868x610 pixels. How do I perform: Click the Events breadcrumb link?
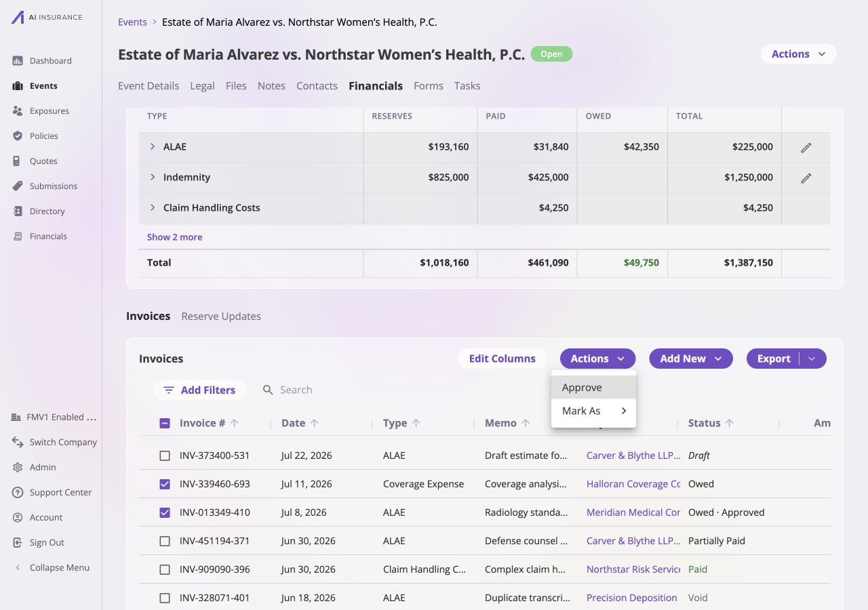[132, 22]
